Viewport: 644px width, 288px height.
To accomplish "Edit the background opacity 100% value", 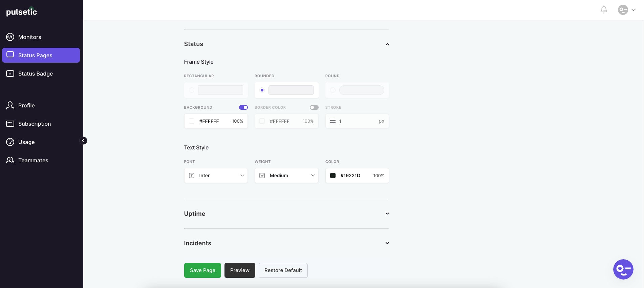I will pos(237,121).
